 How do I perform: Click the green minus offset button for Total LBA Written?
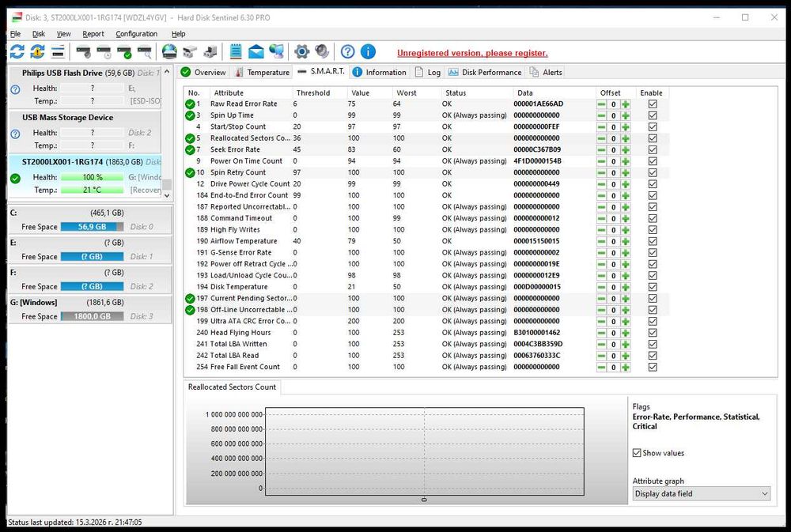click(x=601, y=345)
